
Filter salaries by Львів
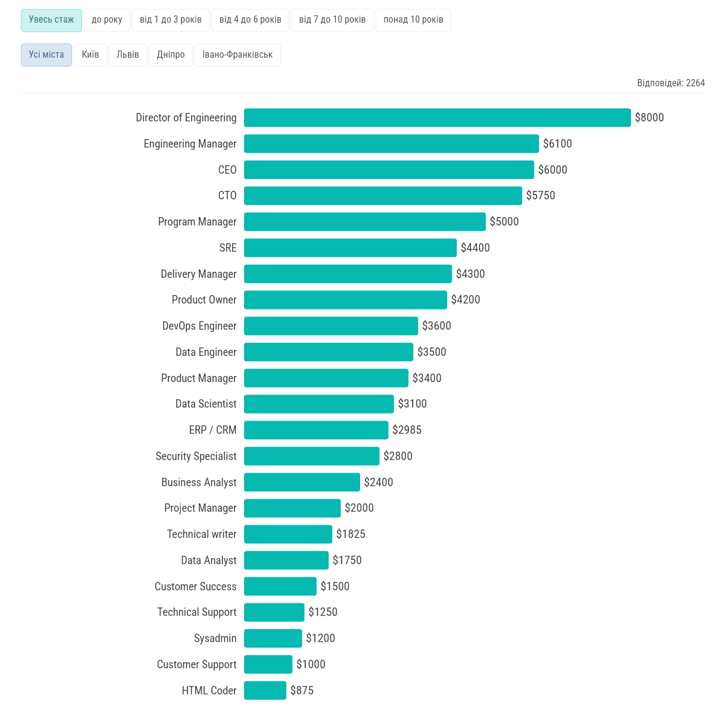(x=127, y=55)
